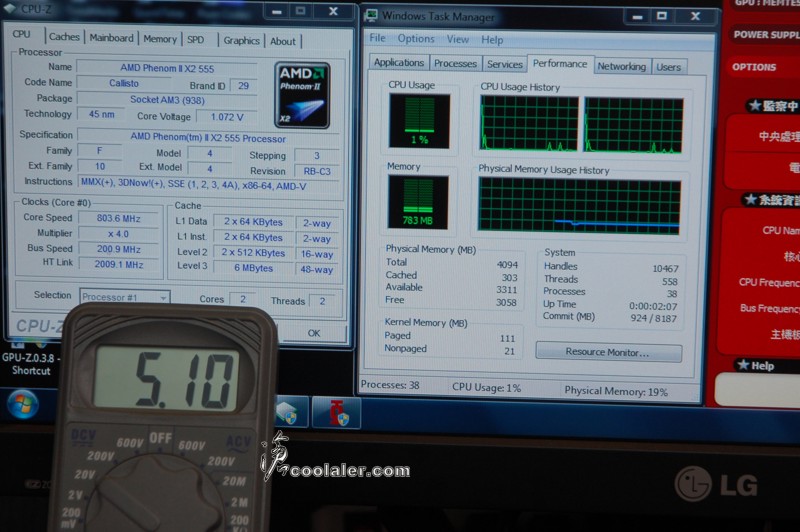Click the Handles value '10467'
Screen dimensions: 800x532
coord(665,268)
